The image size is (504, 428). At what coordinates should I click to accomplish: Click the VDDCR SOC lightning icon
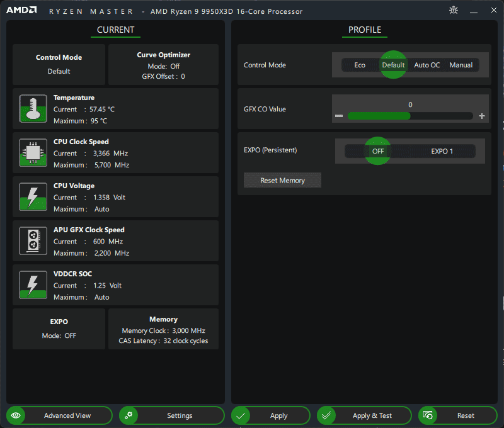33,284
